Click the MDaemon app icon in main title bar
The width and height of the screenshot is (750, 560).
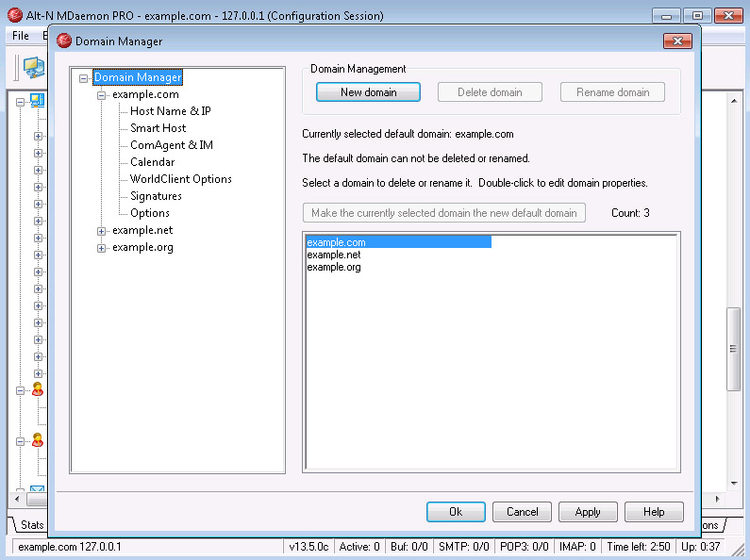[15, 15]
